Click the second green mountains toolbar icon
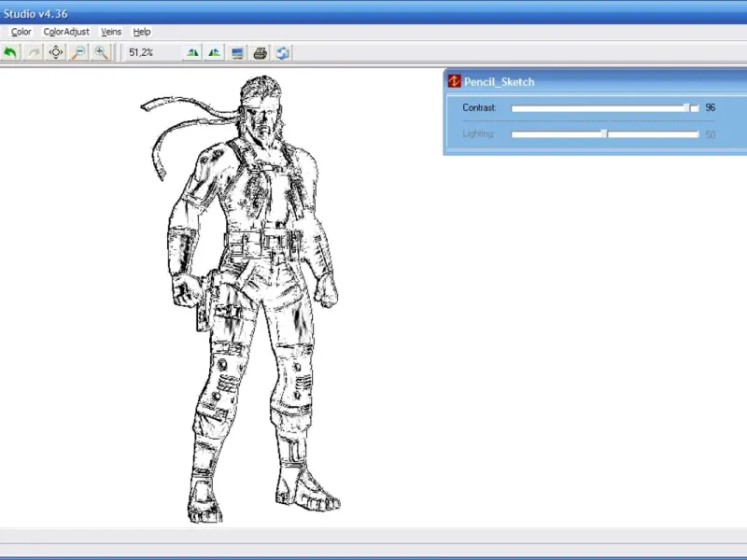 pyautogui.click(x=215, y=52)
